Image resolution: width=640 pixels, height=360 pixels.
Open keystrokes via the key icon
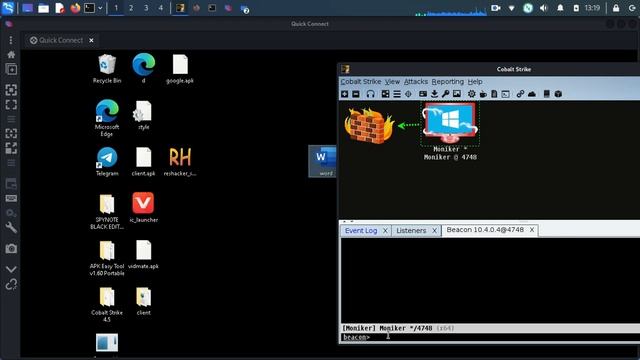click(445, 94)
